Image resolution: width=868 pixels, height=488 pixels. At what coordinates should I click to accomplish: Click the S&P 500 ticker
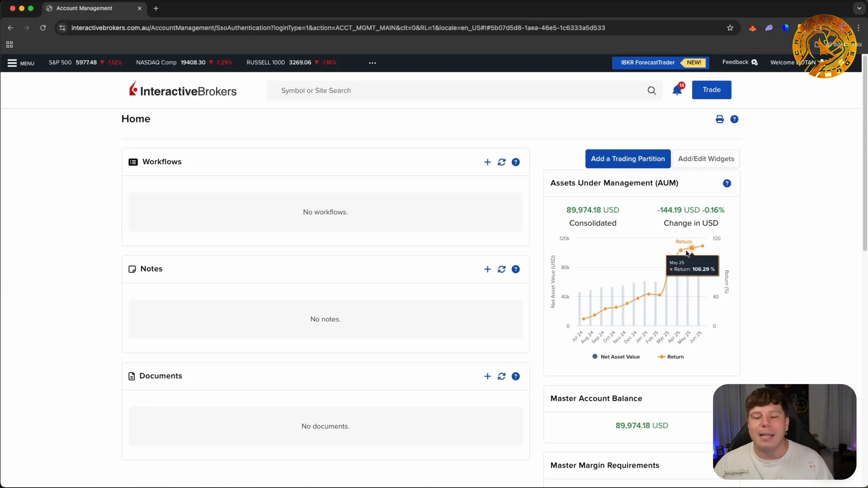pos(85,62)
